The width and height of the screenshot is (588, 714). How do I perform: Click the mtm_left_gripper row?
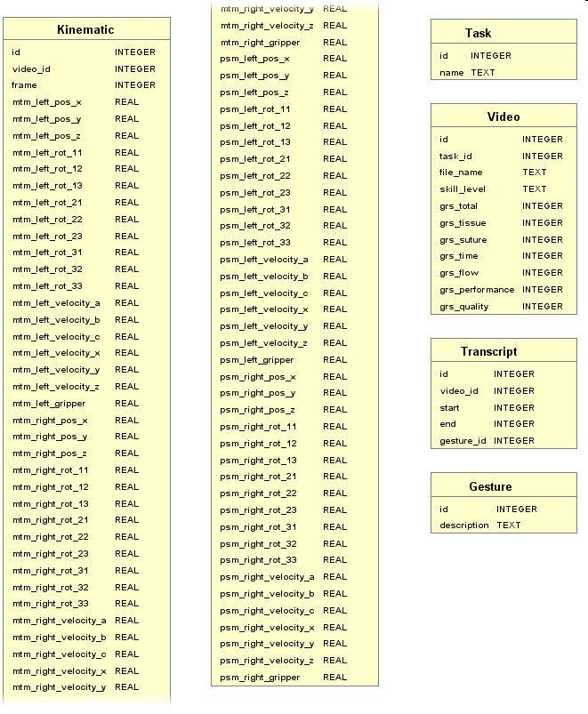(x=86, y=404)
